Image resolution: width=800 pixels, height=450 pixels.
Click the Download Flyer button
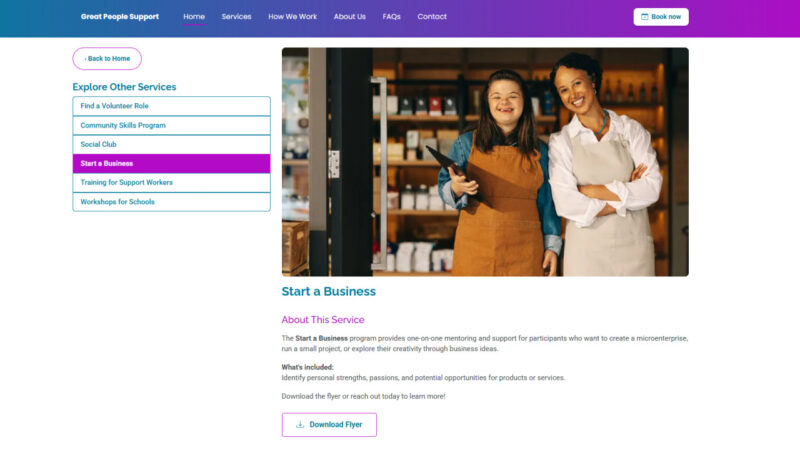point(329,424)
